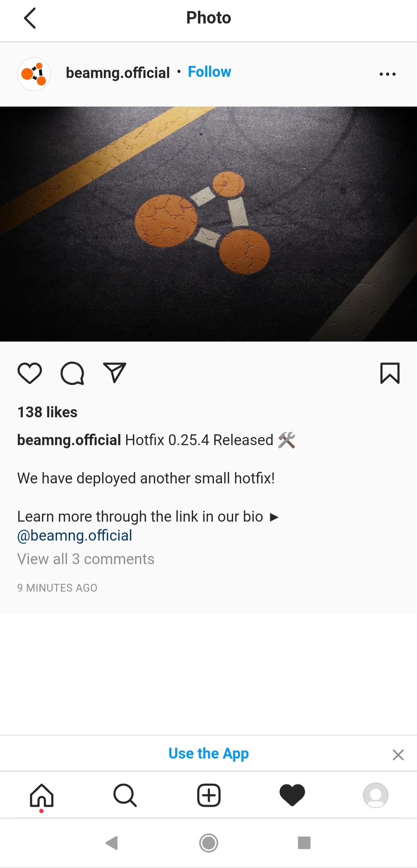
Task: Share post with paper plane icon
Action: click(115, 373)
